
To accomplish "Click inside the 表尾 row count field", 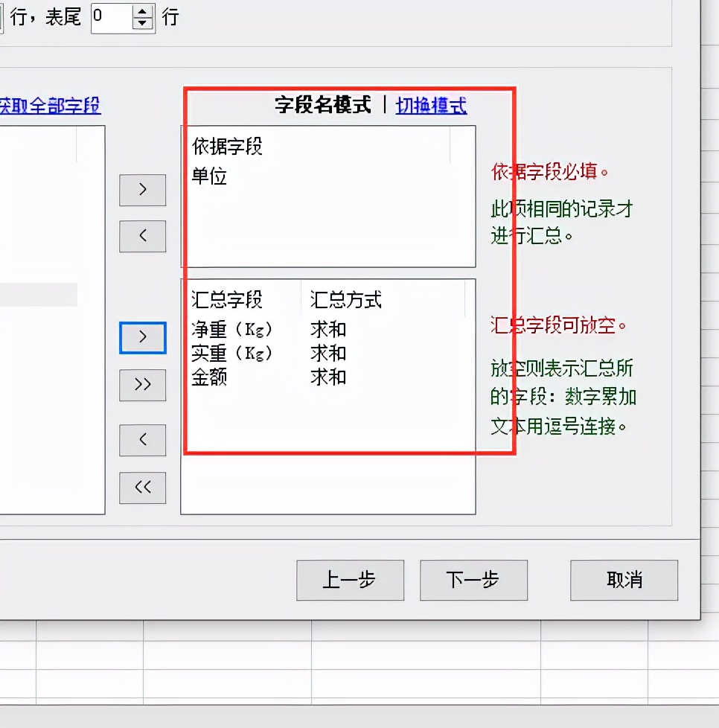I will [112, 15].
